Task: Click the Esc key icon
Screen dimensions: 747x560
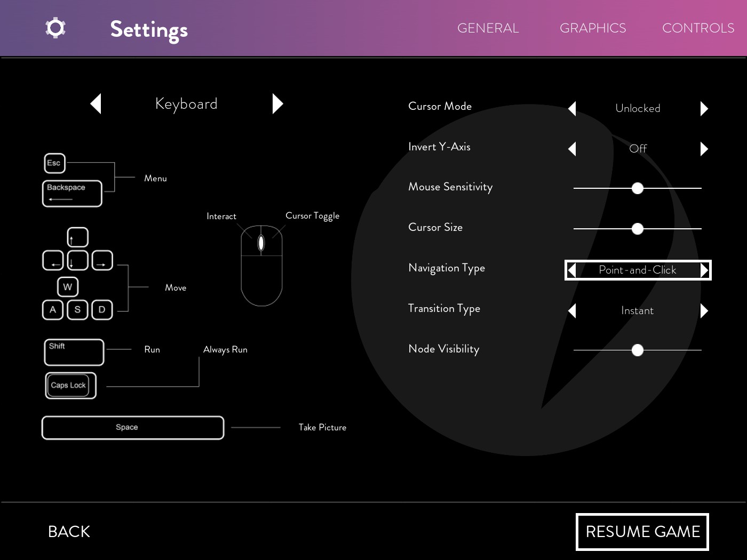Action: pyautogui.click(x=54, y=163)
